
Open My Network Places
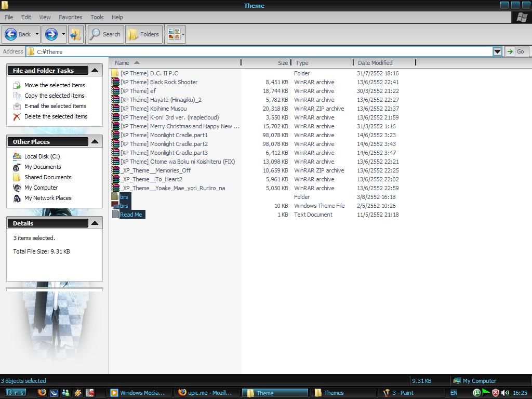47,198
